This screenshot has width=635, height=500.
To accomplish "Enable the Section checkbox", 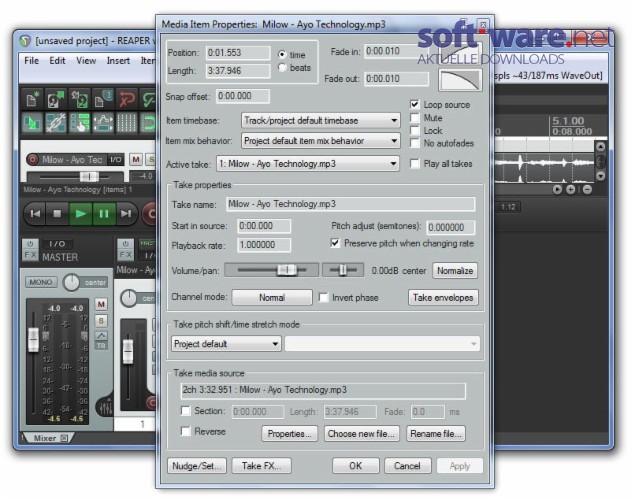I will pyautogui.click(x=185, y=411).
